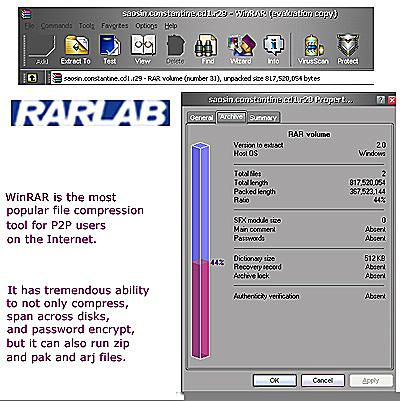The height and width of the screenshot is (401, 400).
Task: Click the Add toolbar icon
Action: 42,50
